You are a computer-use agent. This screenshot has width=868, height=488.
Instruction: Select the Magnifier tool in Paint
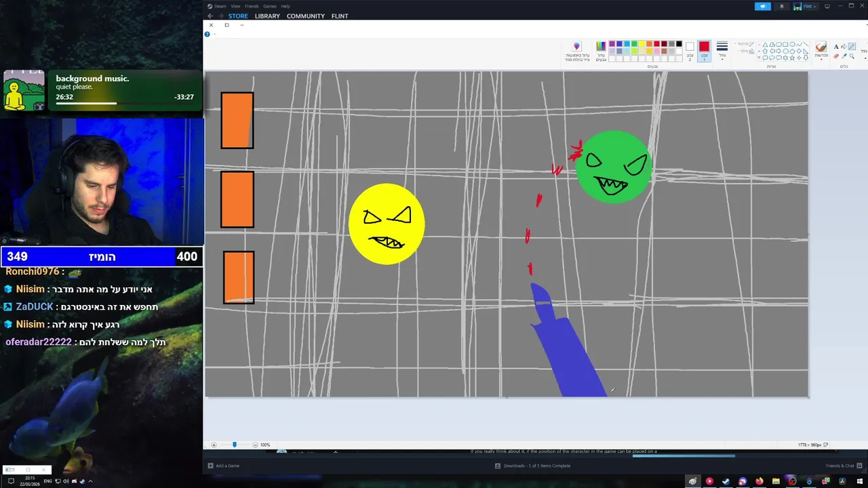(x=852, y=56)
